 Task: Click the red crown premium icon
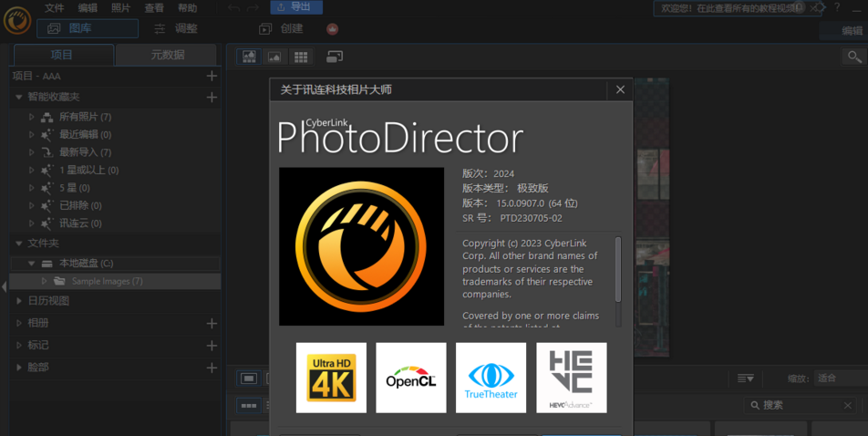[x=332, y=29]
